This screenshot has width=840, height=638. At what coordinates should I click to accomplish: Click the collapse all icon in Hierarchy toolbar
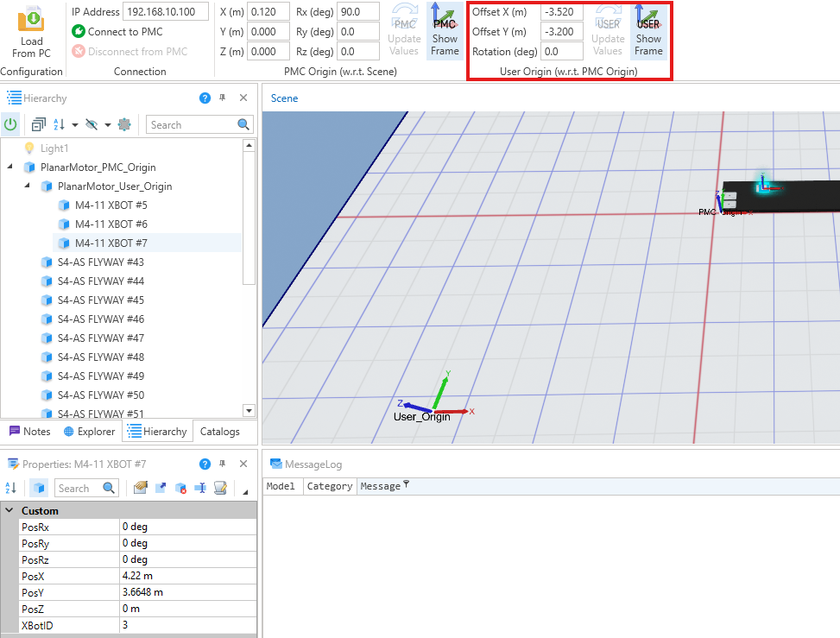click(x=39, y=124)
